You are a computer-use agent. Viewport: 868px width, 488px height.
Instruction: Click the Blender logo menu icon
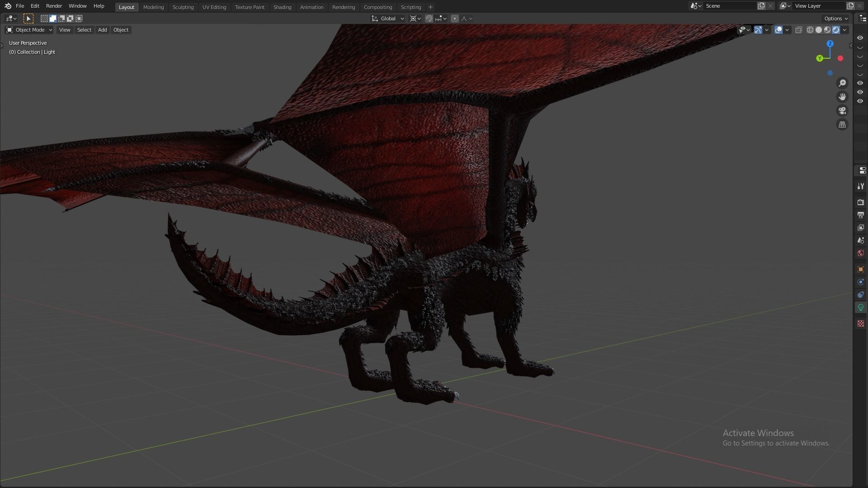pos(8,6)
